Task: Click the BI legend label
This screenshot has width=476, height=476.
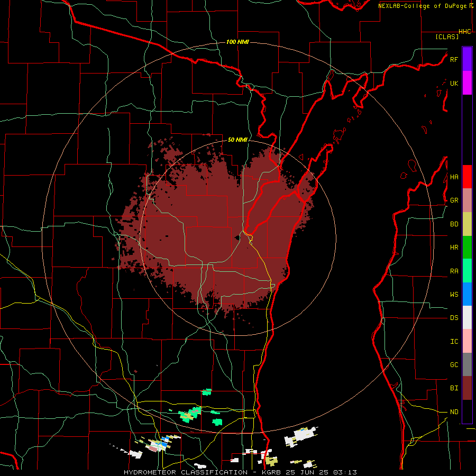Action: tap(454, 388)
